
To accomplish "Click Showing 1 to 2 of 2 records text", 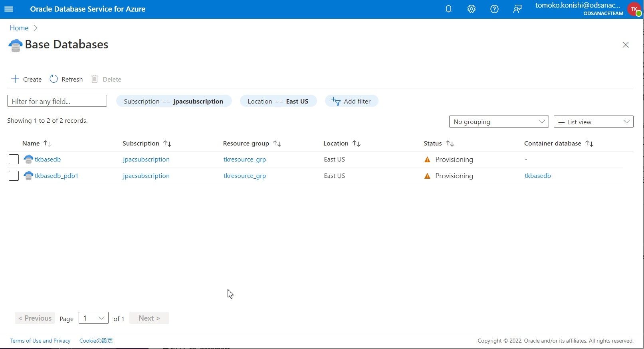I will (x=48, y=120).
